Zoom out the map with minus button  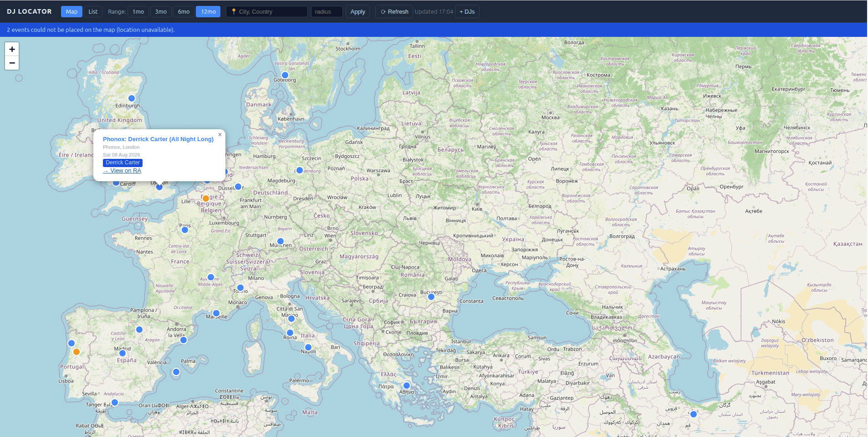tap(12, 63)
